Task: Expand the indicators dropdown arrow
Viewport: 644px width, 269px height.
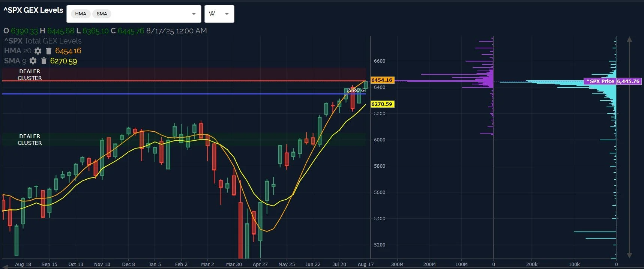Action: [194, 14]
